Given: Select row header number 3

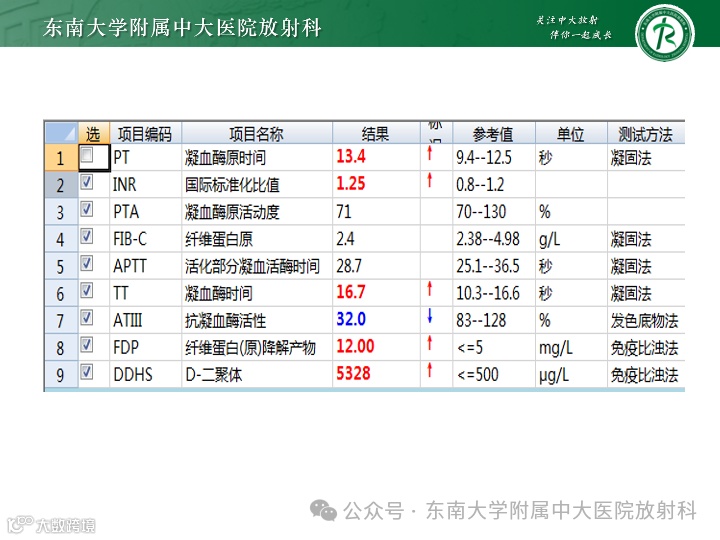Looking at the screenshot, I should point(61,212).
